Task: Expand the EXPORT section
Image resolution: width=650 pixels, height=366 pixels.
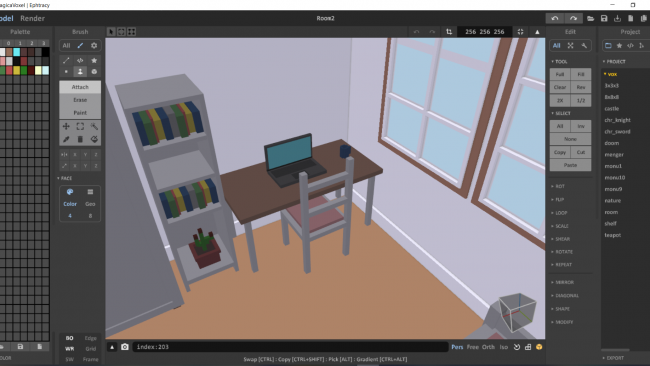Action: (x=613, y=358)
